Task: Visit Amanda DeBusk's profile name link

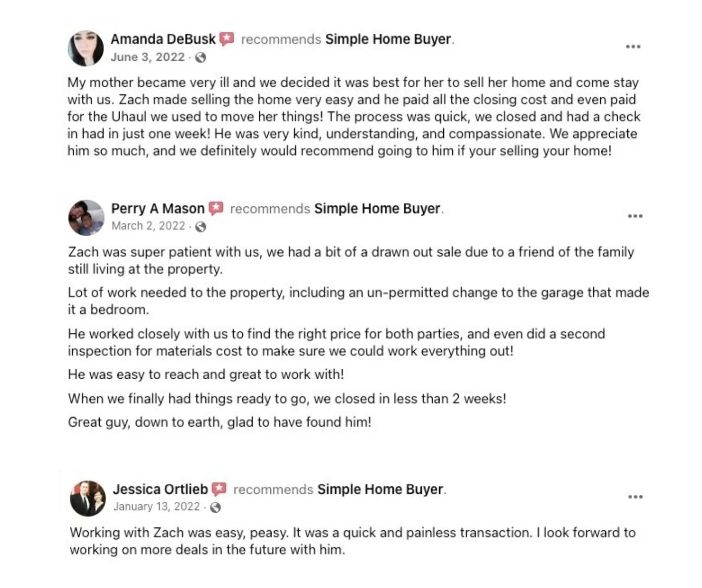Action: 163,39
